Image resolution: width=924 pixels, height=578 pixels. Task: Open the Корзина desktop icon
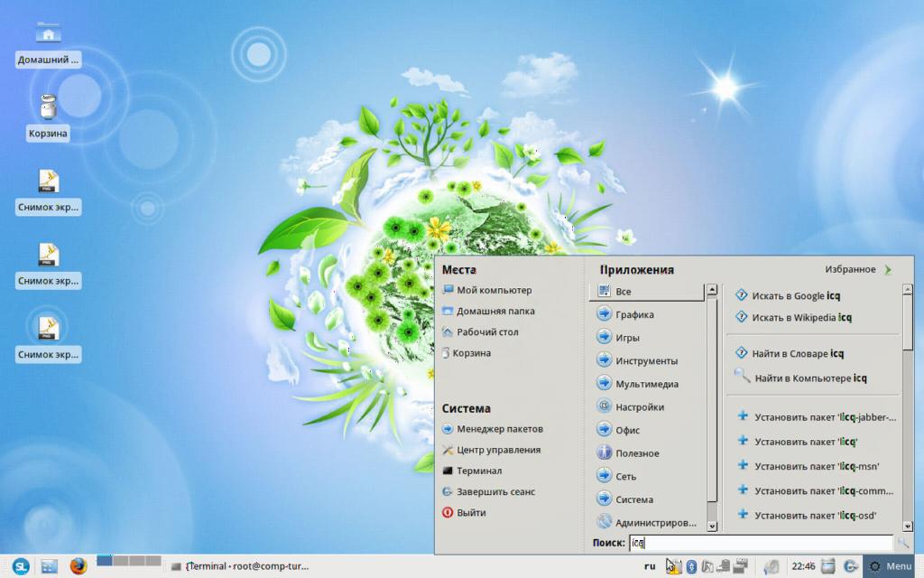(x=49, y=117)
